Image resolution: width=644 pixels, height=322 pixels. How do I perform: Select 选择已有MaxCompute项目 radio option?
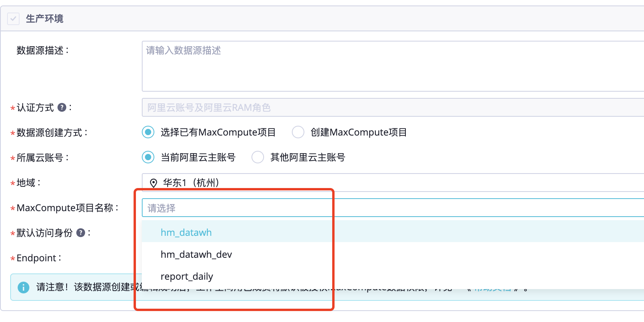(x=148, y=132)
